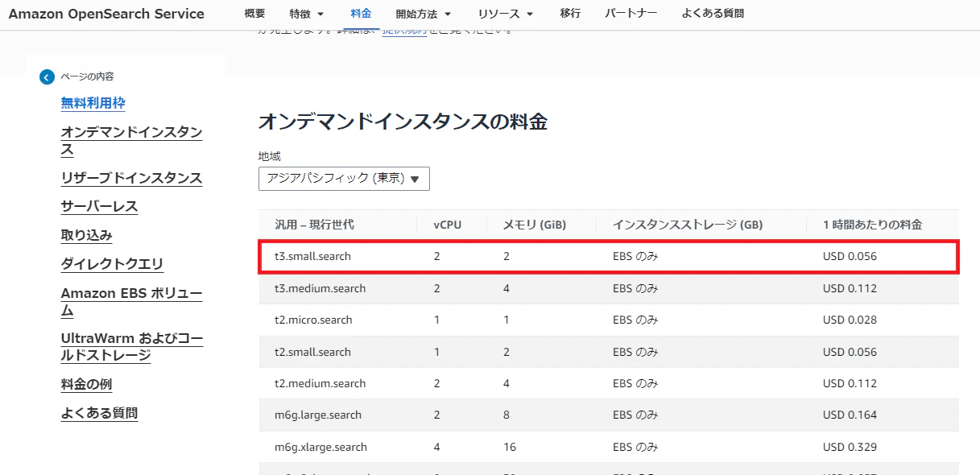Viewport: 980px width, 475px height.
Task: Open the よくある質問 item in the top navigation
Action: coord(713,14)
